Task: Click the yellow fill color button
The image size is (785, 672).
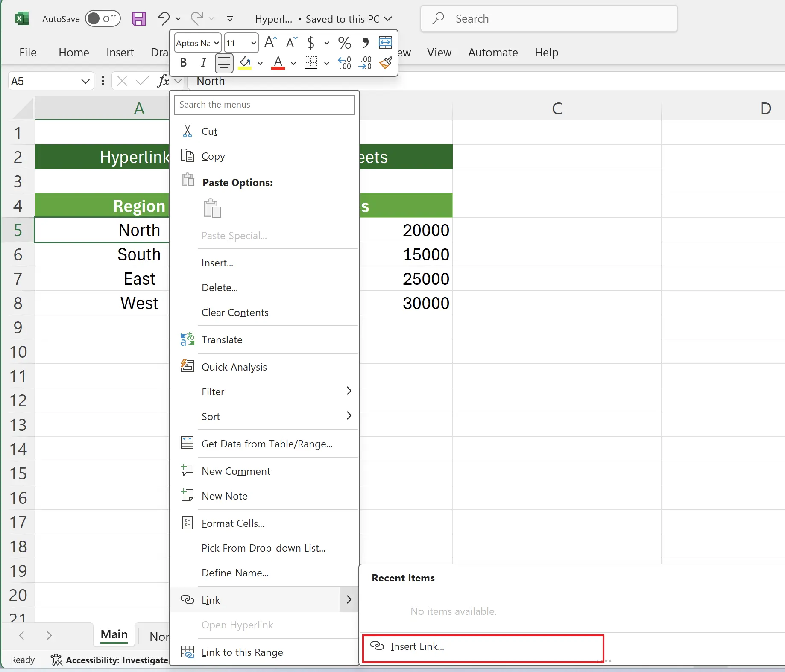Action: click(x=245, y=63)
